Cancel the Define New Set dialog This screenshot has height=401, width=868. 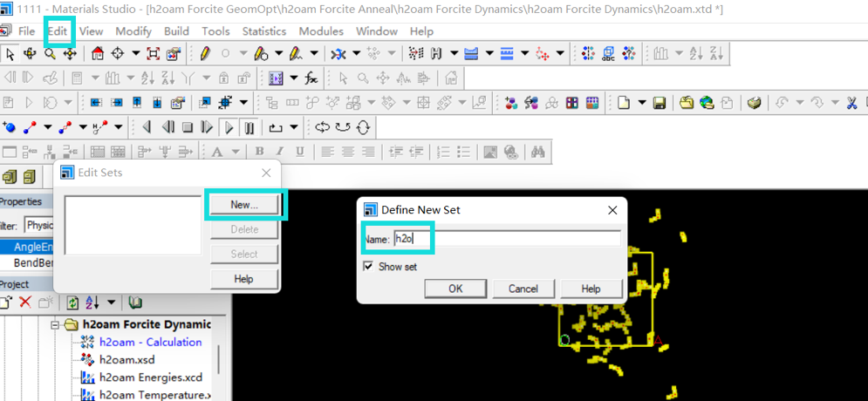[x=523, y=289]
